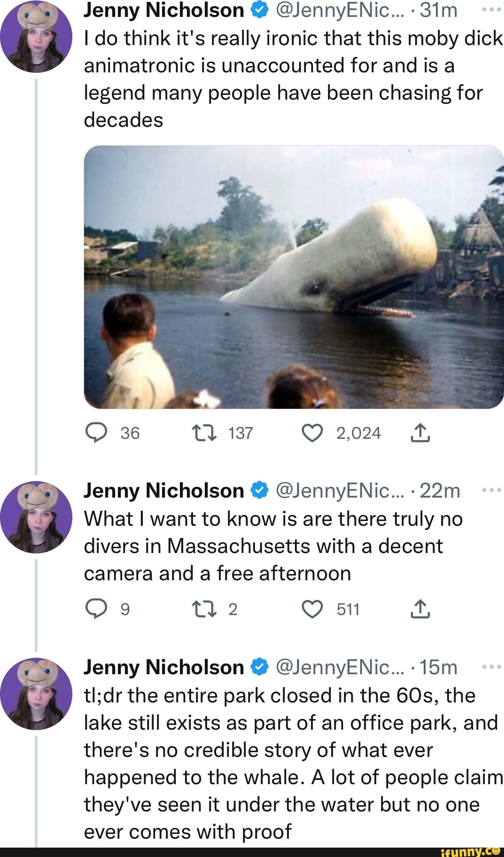Click Jenny Nicholson's name on the 31m tweet
Viewport: 504px width, 857px height.
coord(163,10)
